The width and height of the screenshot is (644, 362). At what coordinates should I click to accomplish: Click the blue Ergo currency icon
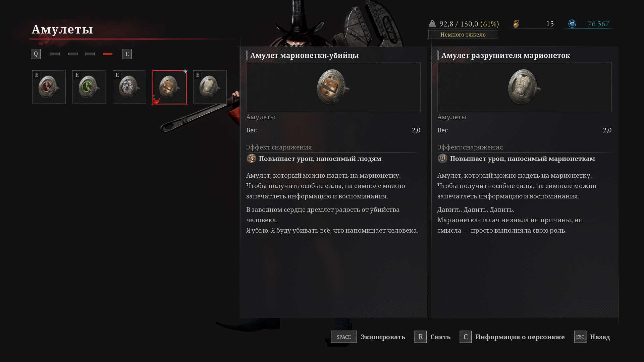[572, 24]
